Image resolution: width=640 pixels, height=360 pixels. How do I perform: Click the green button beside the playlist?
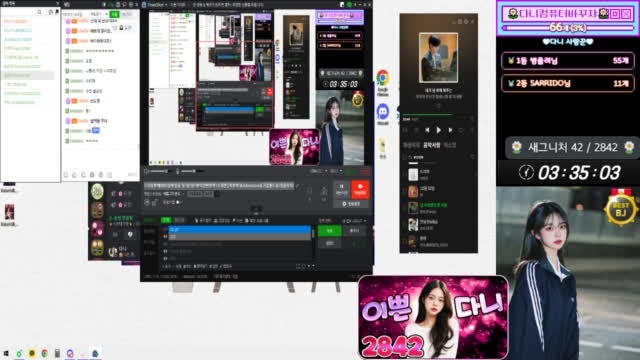pos(330,231)
